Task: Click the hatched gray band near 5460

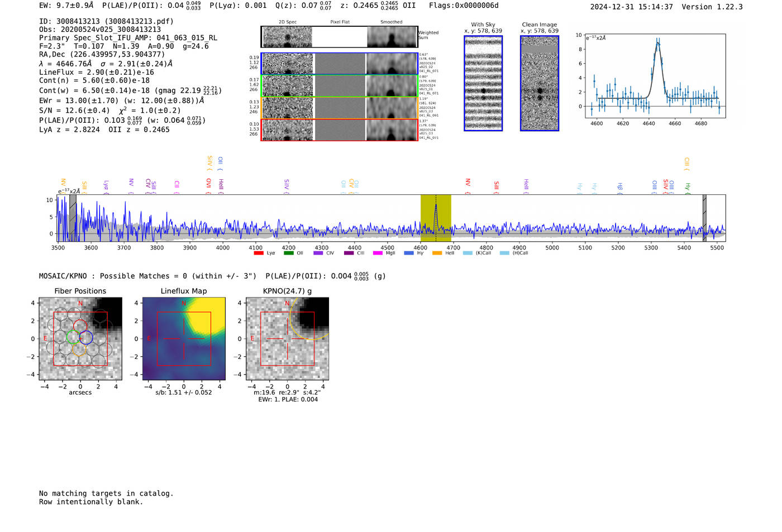Action: click(x=704, y=218)
